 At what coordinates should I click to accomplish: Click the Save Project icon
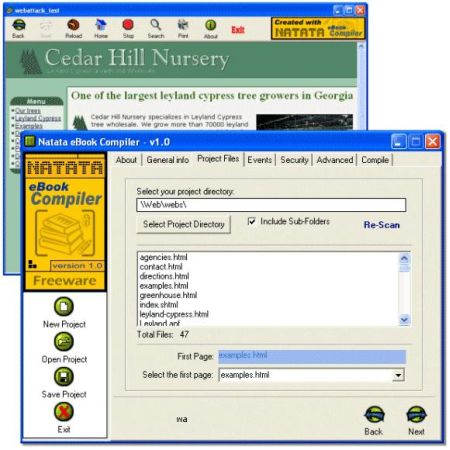(64, 377)
